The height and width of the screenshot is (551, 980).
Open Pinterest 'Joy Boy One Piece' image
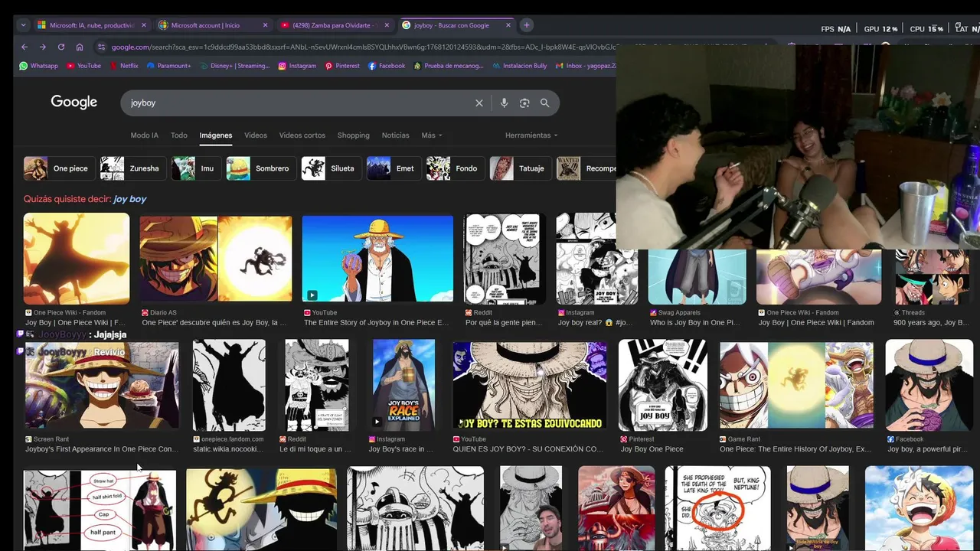(x=662, y=385)
